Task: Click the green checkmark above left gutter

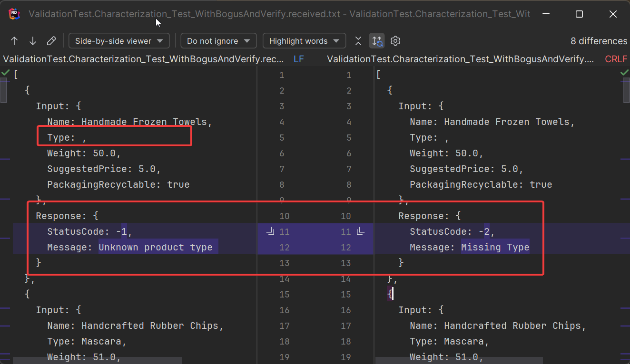Action: point(5,73)
